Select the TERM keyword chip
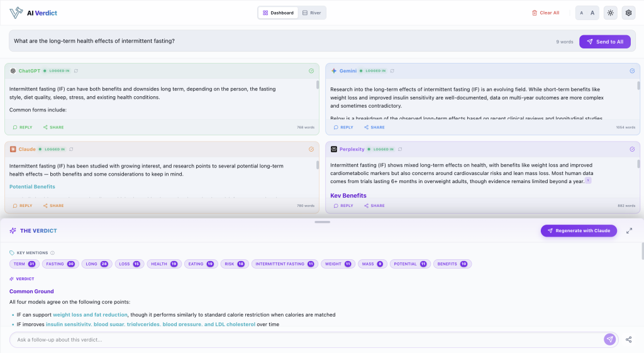The height and width of the screenshot is (353, 644). (25, 264)
